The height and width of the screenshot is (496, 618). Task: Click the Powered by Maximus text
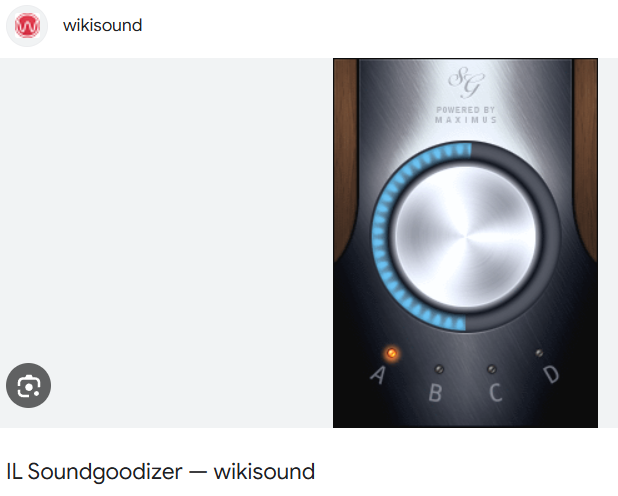click(466, 115)
